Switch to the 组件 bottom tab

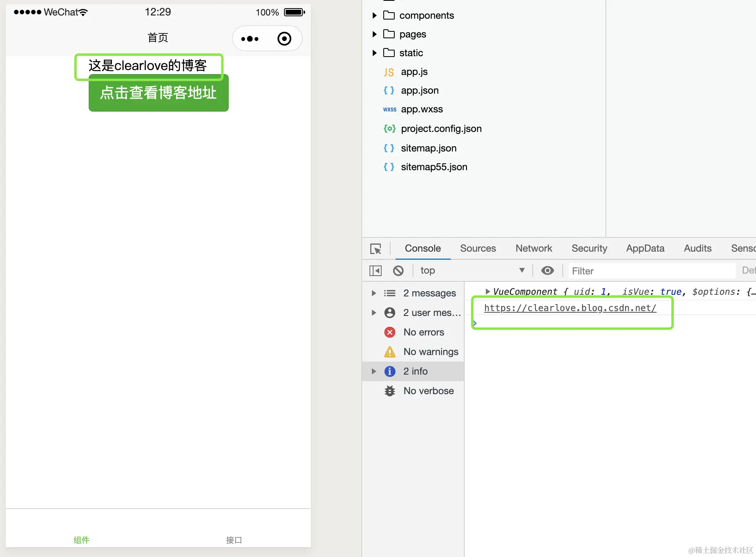point(81,540)
